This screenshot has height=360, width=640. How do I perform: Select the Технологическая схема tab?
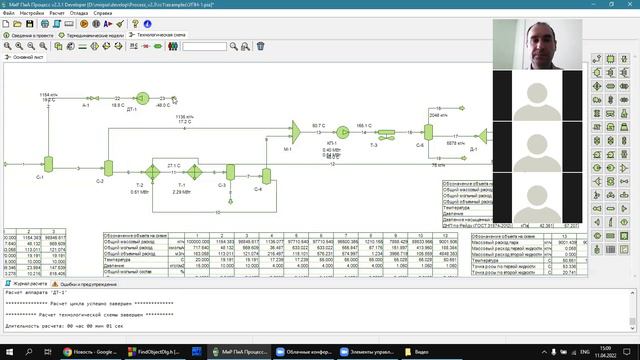pyautogui.click(x=157, y=35)
